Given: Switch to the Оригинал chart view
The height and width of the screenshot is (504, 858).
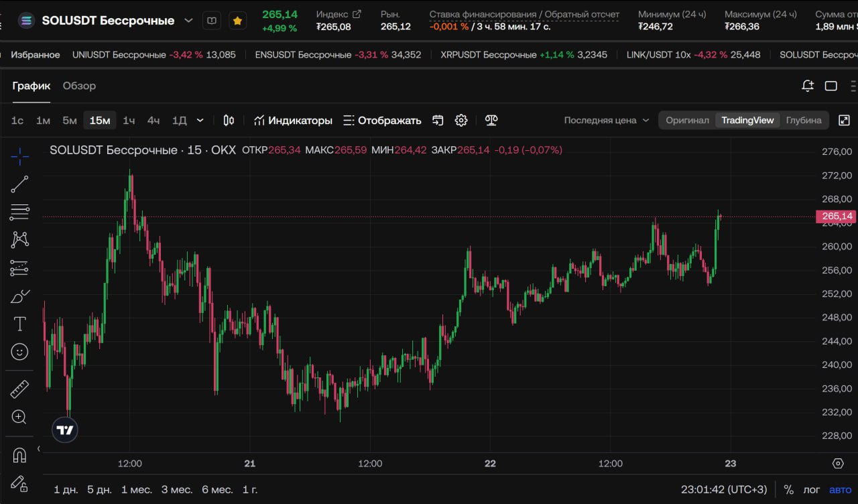Looking at the screenshot, I should tap(687, 121).
